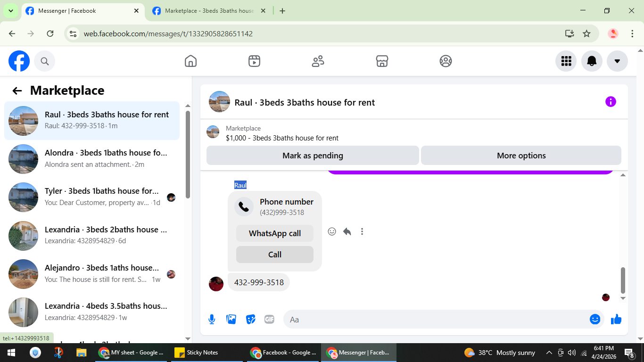Click the phone handset icon in the card
Viewport: 644px width, 362px height.
click(x=244, y=206)
